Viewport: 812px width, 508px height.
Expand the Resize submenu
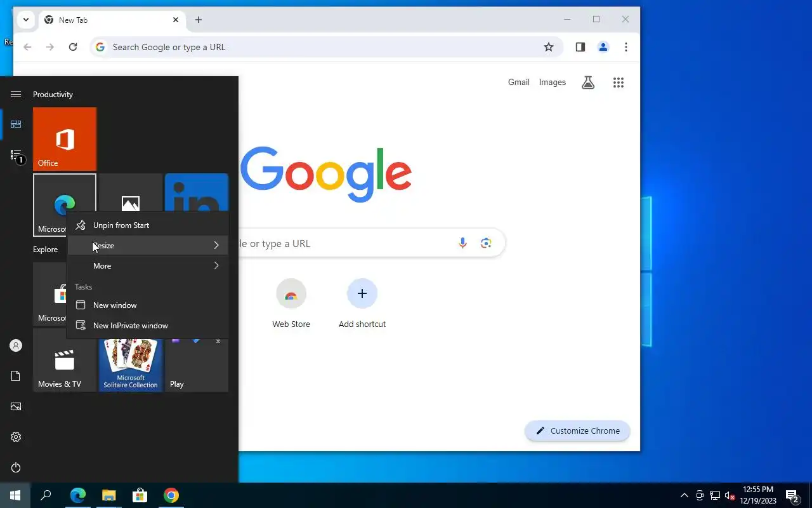(147, 246)
